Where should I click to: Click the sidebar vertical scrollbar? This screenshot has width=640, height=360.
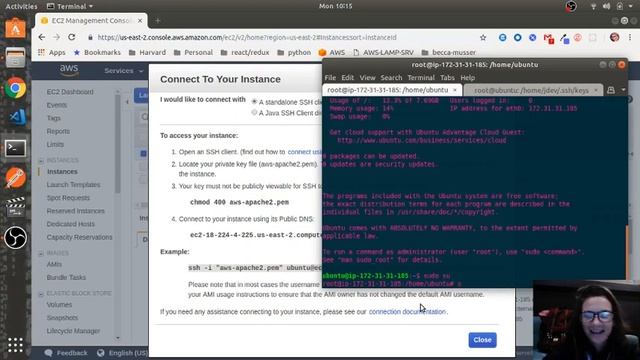click(118, 143)
